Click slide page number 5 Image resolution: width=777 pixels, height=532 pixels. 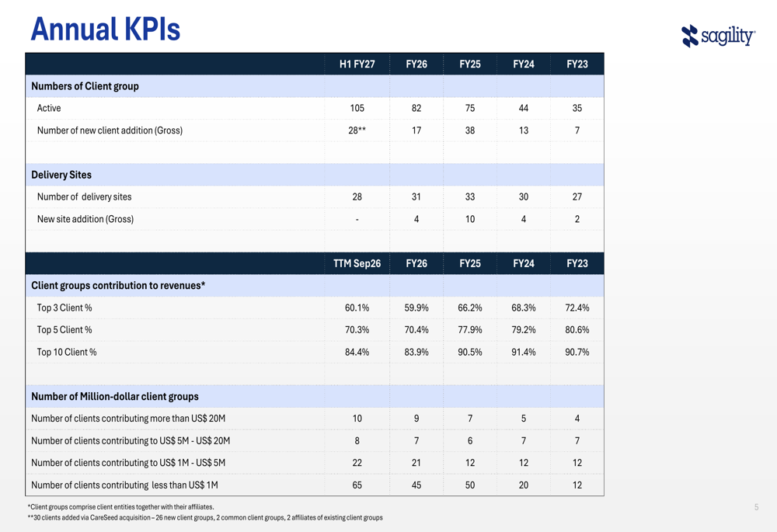pos(756,506)
